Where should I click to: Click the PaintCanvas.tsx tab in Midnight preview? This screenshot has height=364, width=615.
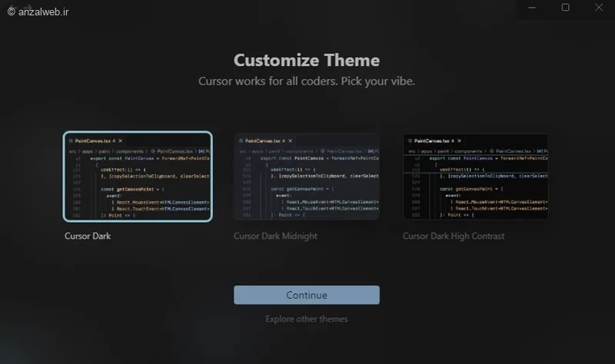click(261, 141)
